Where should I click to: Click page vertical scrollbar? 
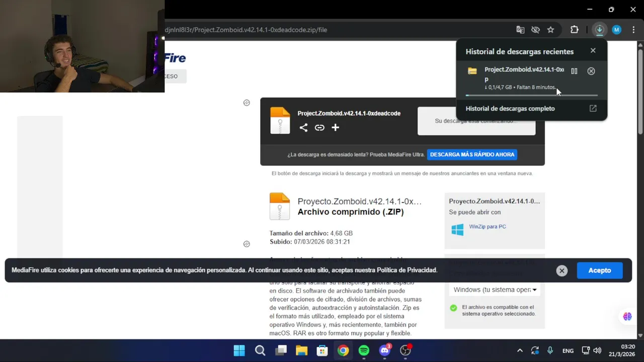pyautogui.click(x=640, y=92)
